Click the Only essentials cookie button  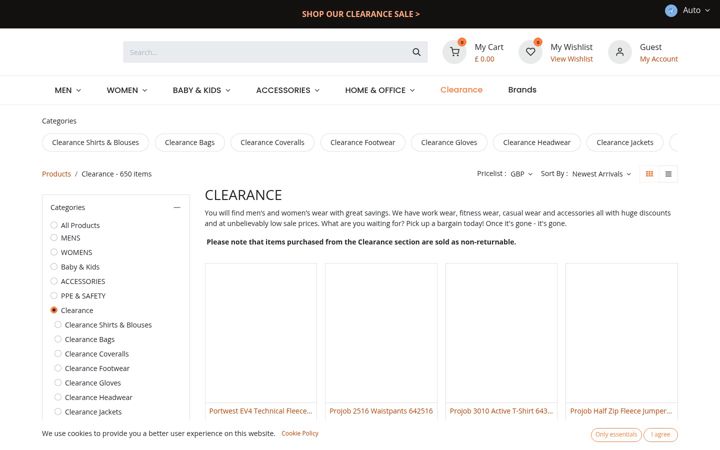[x=616, y=434]
